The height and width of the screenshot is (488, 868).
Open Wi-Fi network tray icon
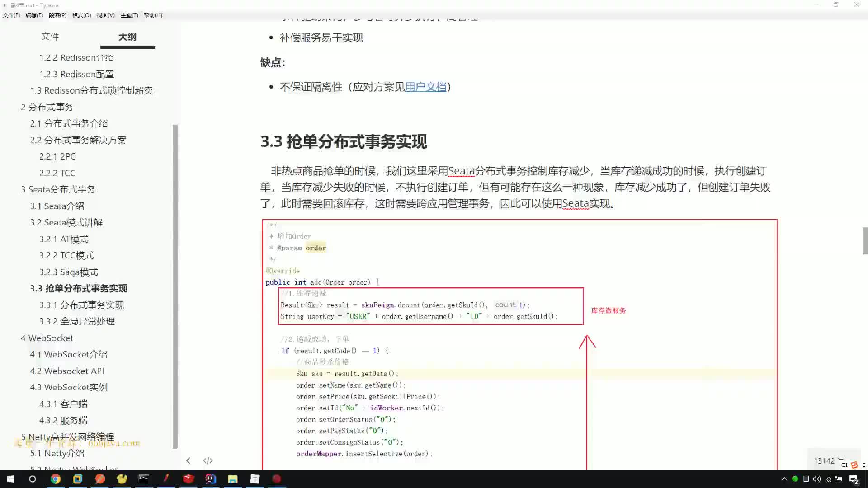click(x=828, y=479)
